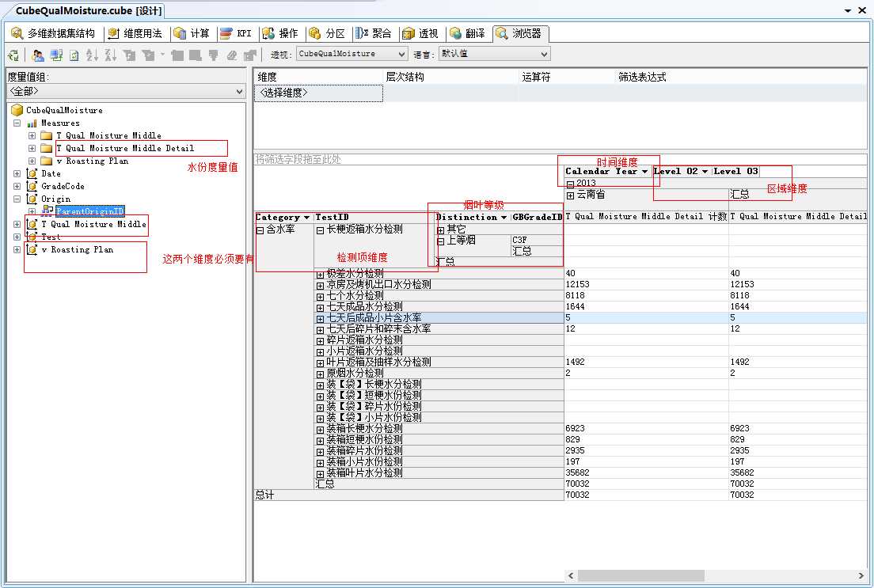Image resolution: width=874 pixels, height=588 pixels.
Task: Click the <选择维度> filter cell
Action: click(x=319, y=93)
